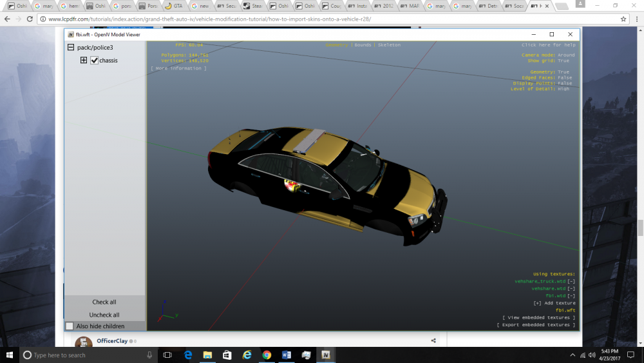Remove vehshare_truck.wtd texture with [-] button
Image resolution: width=644 pixels, height=363 pixels.
(x=571, y=281)
